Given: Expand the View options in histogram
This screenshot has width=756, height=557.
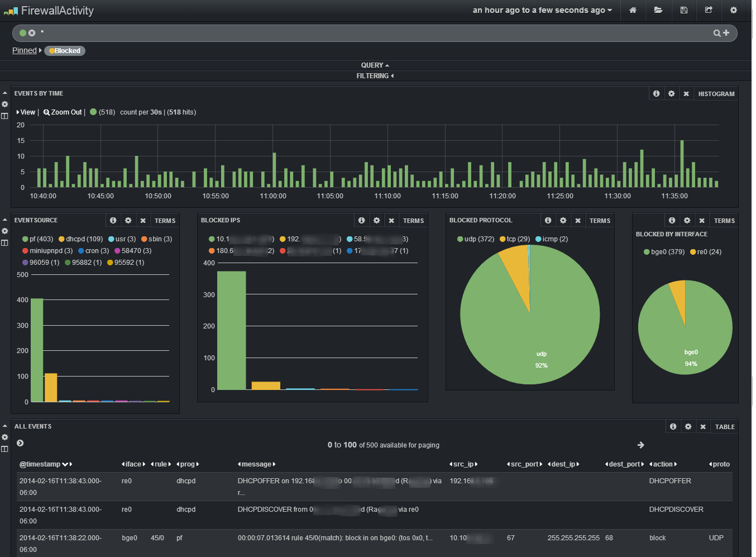Looking at the screenshot, I should pos(26,112).
